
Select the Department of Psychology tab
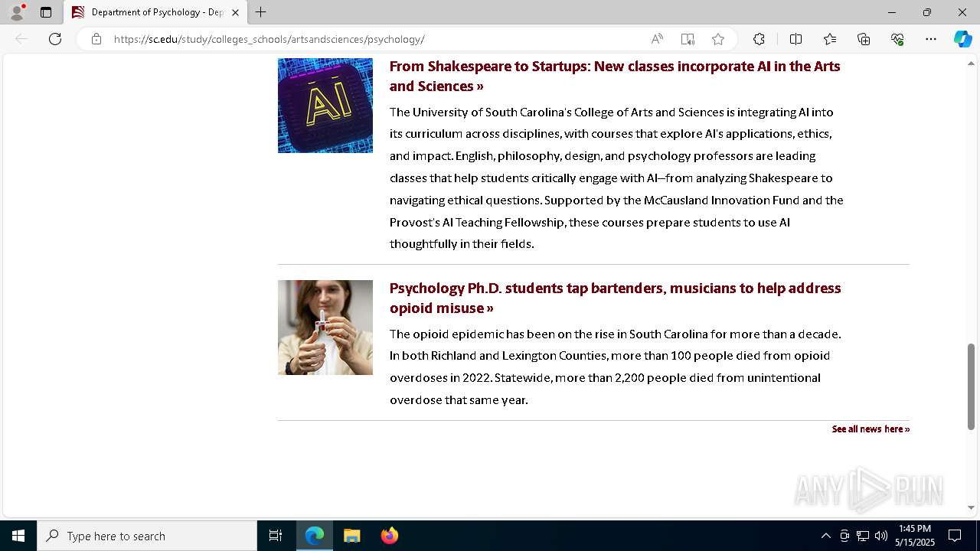[155, 12]
